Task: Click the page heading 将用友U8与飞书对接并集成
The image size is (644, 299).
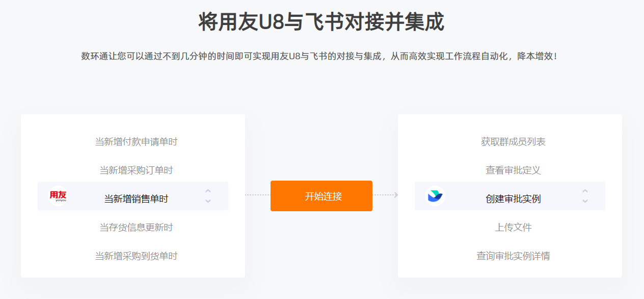Action: [321, 22]
